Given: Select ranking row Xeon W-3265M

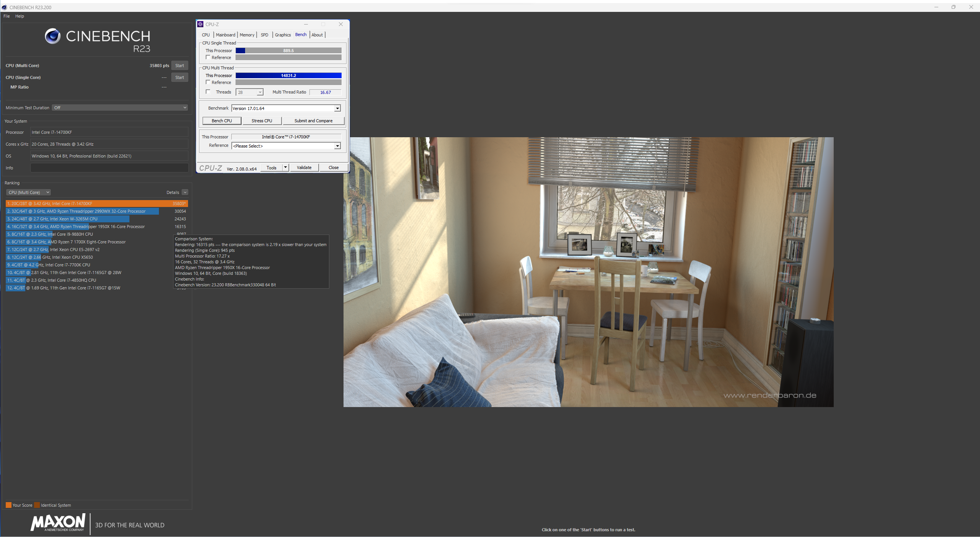Looking at the screenshot, I should click(x=97, y=219).
